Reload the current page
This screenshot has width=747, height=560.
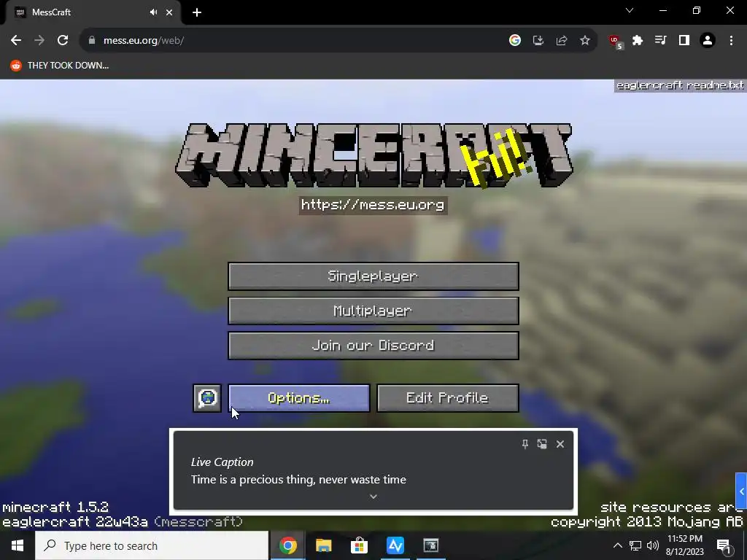coord(63,41)
